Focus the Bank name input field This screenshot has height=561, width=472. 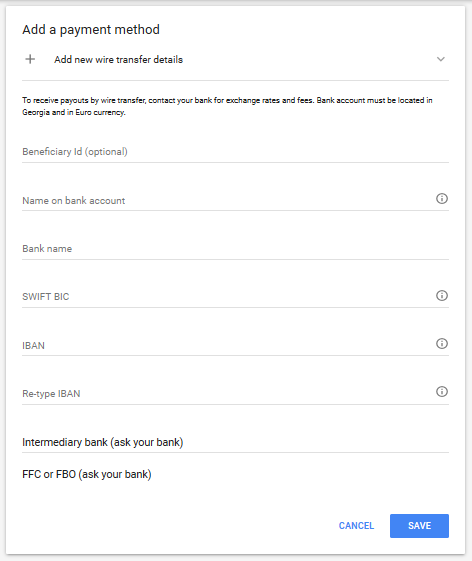tap(235, 249)
